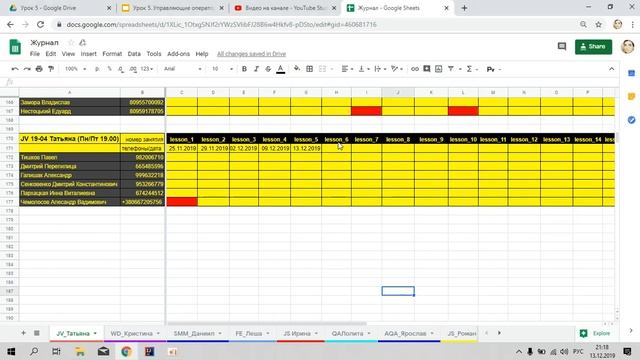Open the Calendar side panel icon
The height and width of the screenshot is (360, 640).
(631, 73)
